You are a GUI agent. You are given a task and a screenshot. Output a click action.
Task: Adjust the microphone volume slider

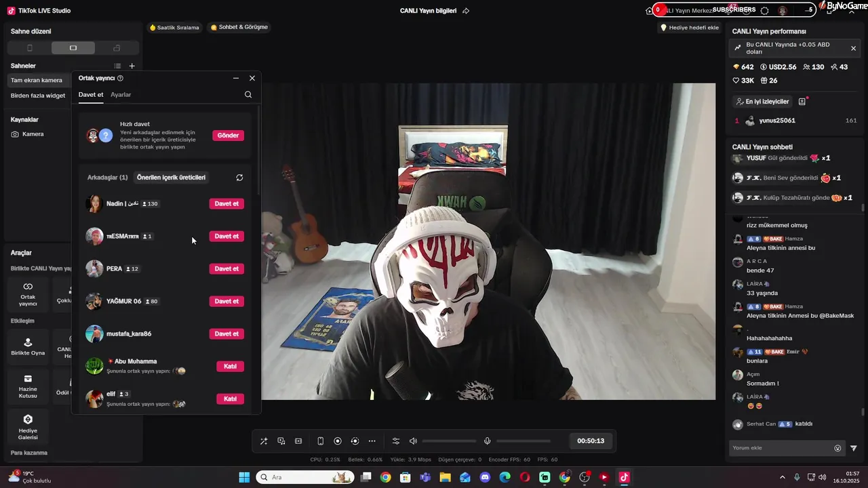(x=523, y=441)
